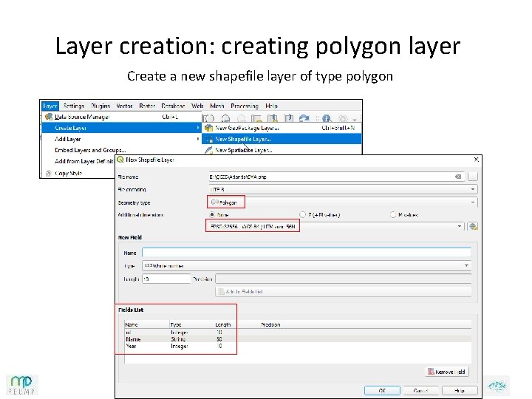
Task: Select the Z (+M values) radio button
Action: pyautogui.click(x=302, y=214)
